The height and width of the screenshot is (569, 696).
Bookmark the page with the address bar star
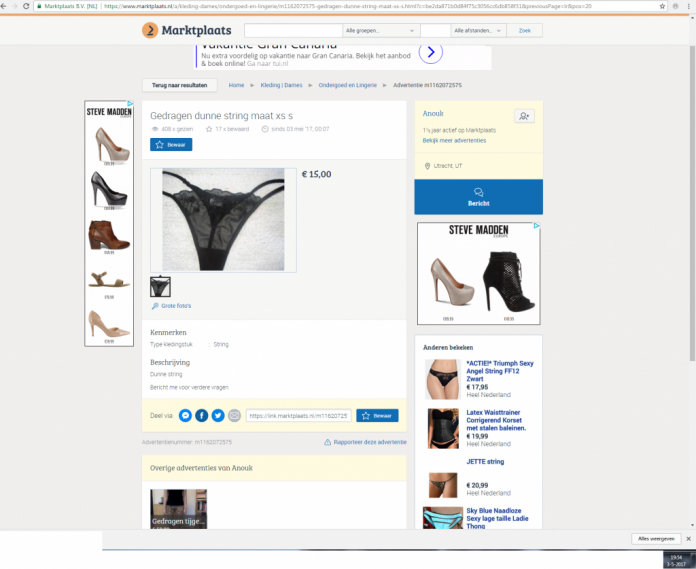tap(662, 6)
